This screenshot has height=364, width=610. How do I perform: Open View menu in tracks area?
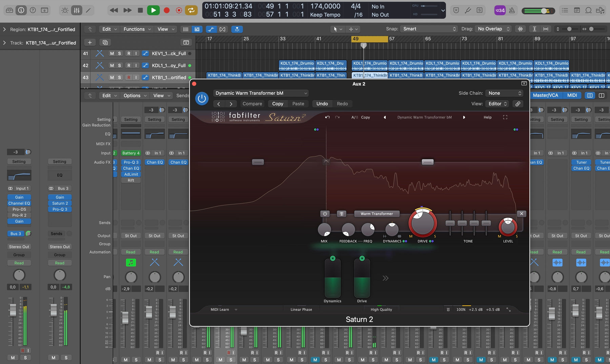(166, 29)
